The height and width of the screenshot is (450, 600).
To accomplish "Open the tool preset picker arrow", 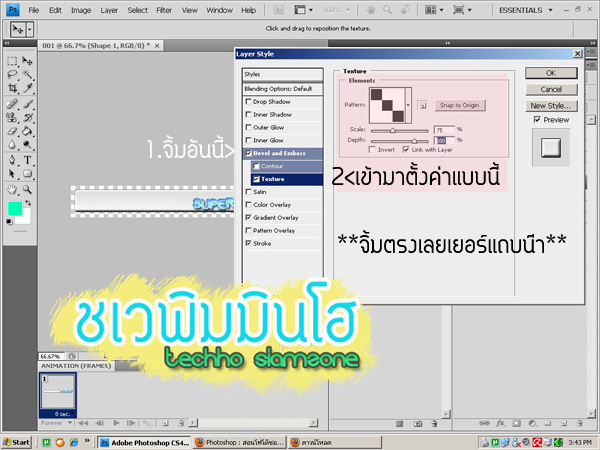I will [x=30, y=29].
